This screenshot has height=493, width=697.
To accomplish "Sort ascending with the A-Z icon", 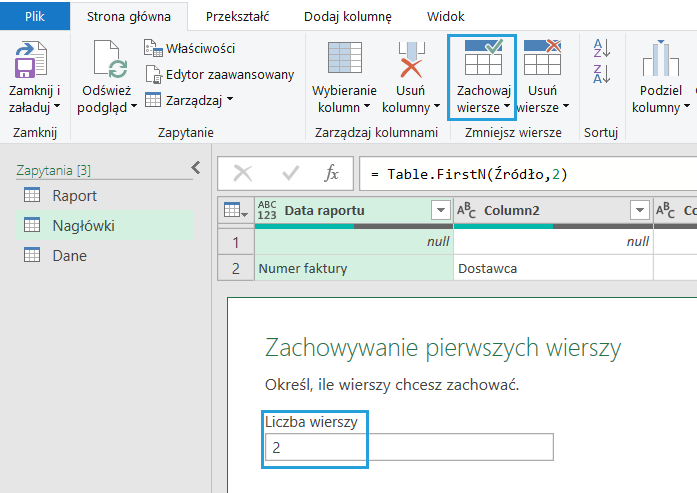I will 601,47.
